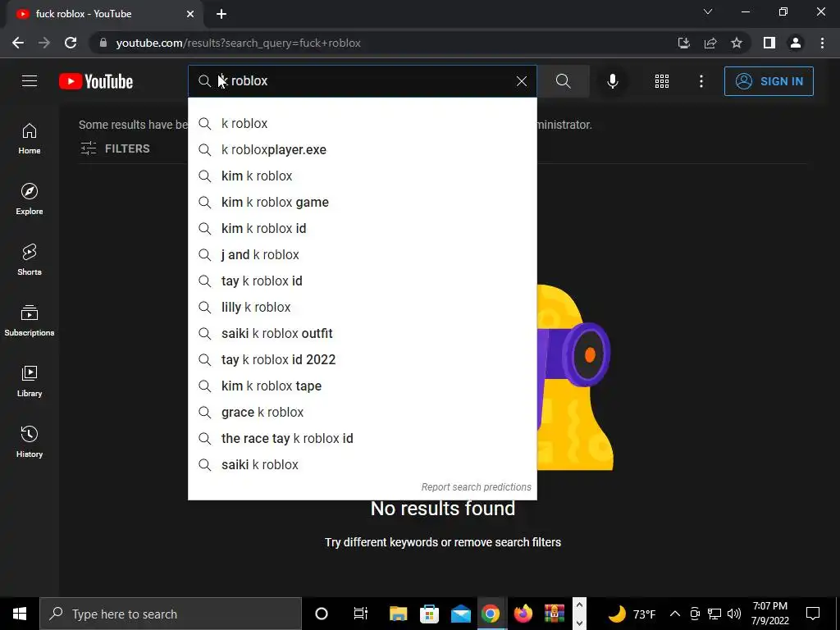Click the 73°F weather widget

[632, 614]
